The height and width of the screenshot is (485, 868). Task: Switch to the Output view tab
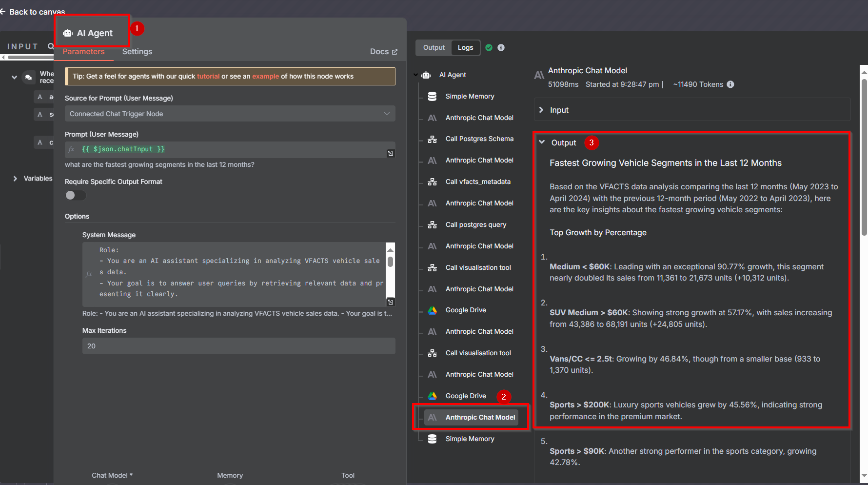point(434,47)
